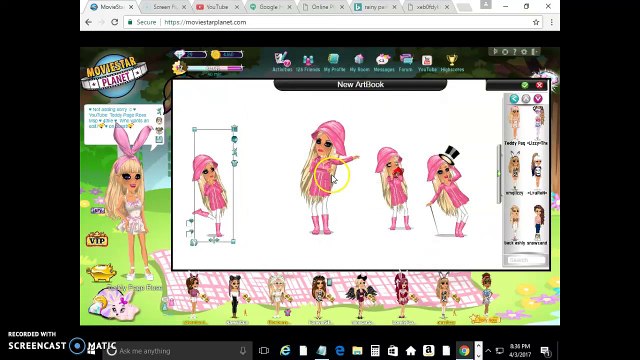
Task: Open Task View on the taskbar
Action: click(x=264, y=351)
